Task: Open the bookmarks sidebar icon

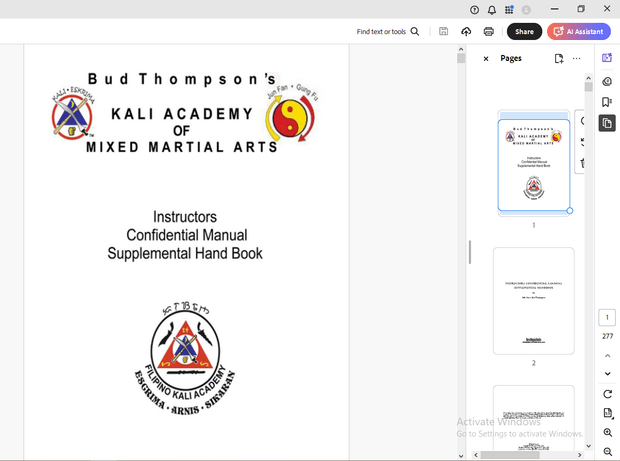Action: [x=607, y=102]
